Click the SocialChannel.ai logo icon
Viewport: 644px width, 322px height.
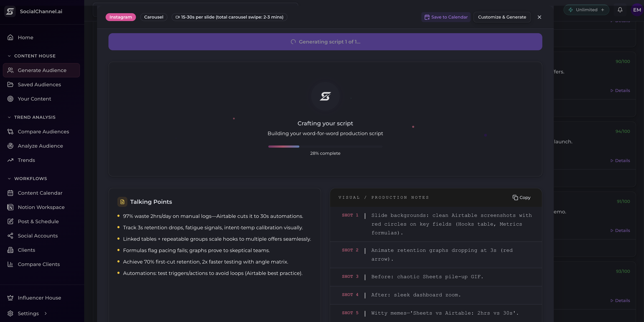pos(10,11)
